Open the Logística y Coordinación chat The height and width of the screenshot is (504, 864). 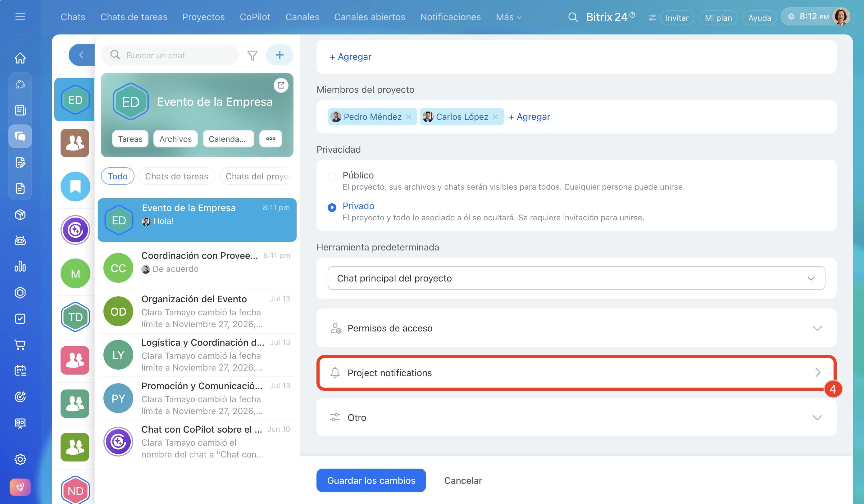click(197, 355)
